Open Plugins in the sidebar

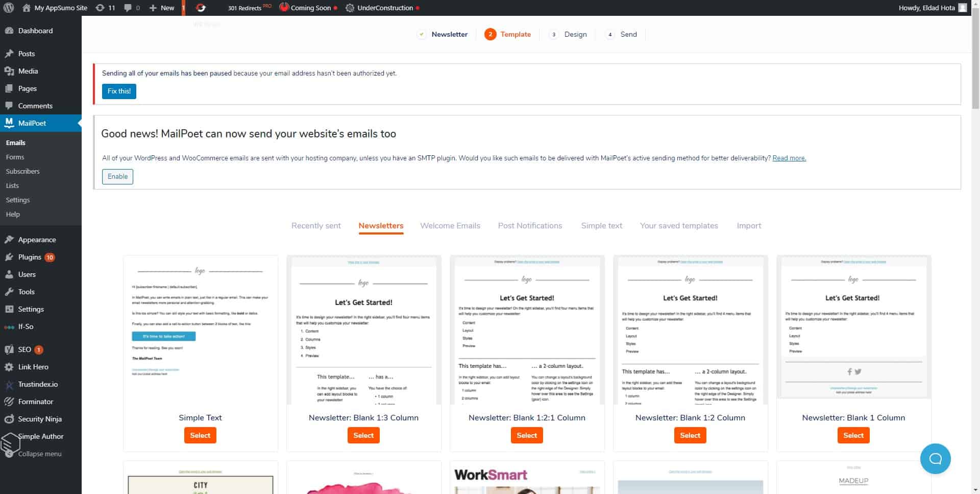pos(41,257)
